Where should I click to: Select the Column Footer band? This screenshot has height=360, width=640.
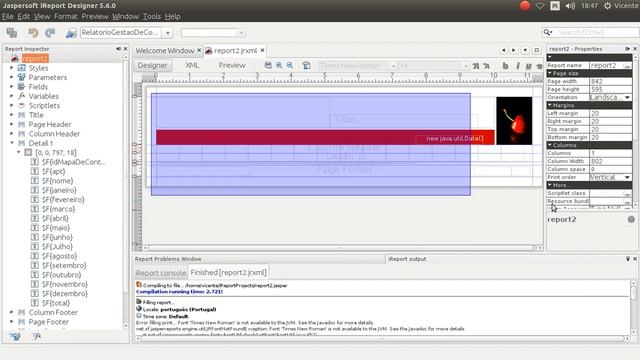click(53, 312)
